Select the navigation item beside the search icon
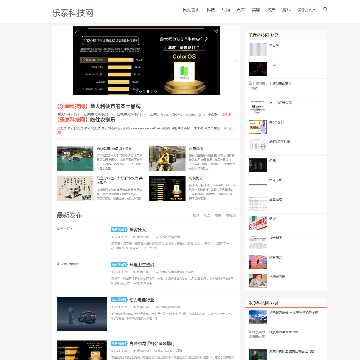Viewport: 360px width, 360px height. 306,10
